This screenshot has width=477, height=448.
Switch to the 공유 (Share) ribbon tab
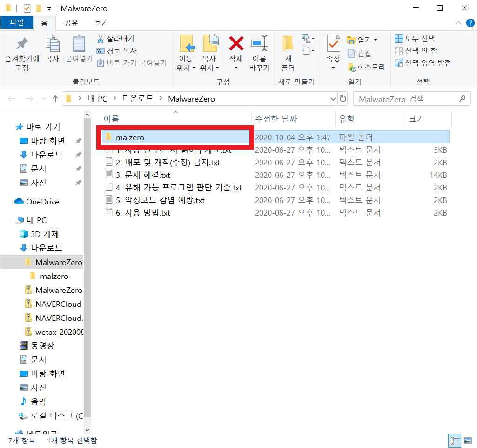[71, 23]
